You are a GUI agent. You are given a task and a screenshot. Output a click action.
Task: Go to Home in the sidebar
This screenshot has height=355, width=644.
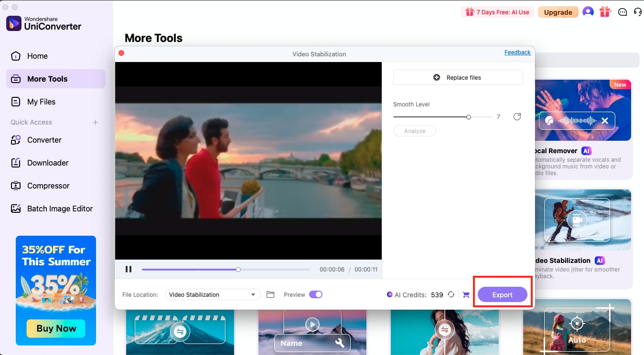[x=56, y=56]
